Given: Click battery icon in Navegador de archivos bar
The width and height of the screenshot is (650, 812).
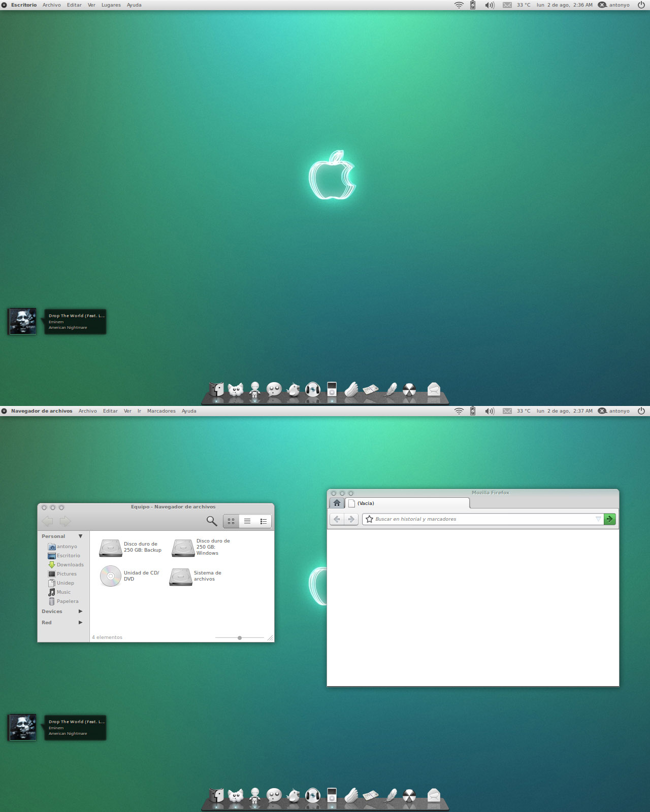Looking at the screenshot, I should click(x=473, y=411).
